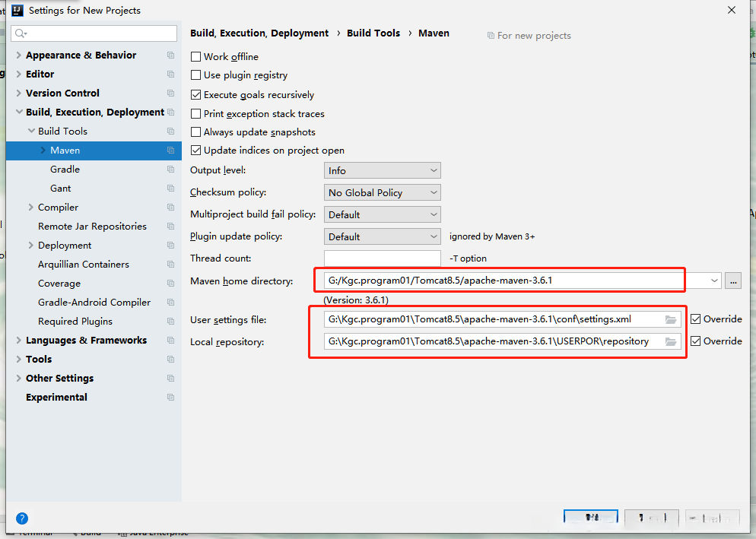Viewport: 756px width, 539px height.
Task: Click into the settings search field
Action: 94,33
